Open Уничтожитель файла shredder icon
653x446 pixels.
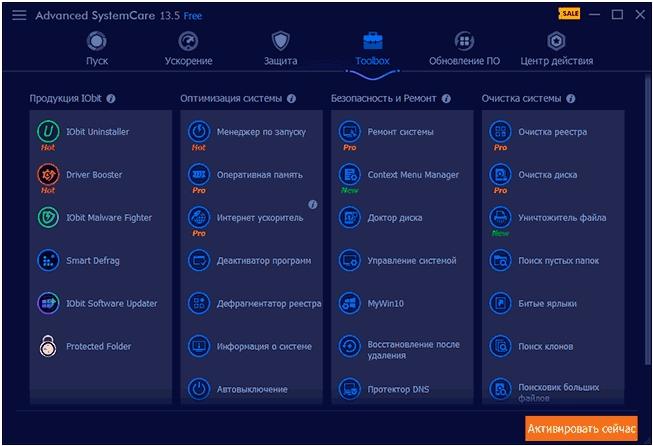[x=501, y=217]
